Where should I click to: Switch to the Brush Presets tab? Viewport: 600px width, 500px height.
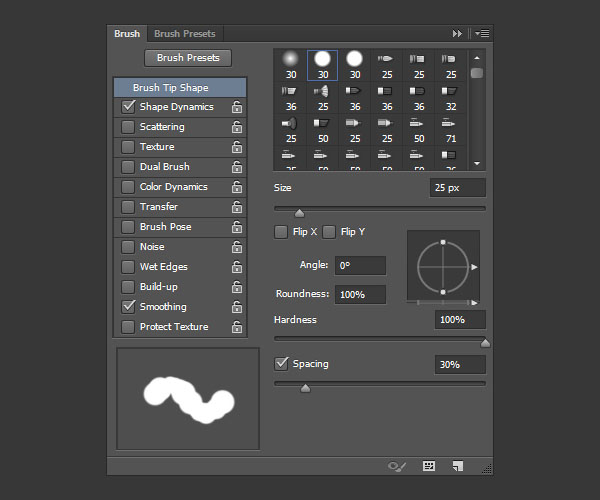click(x=184, y=34)
